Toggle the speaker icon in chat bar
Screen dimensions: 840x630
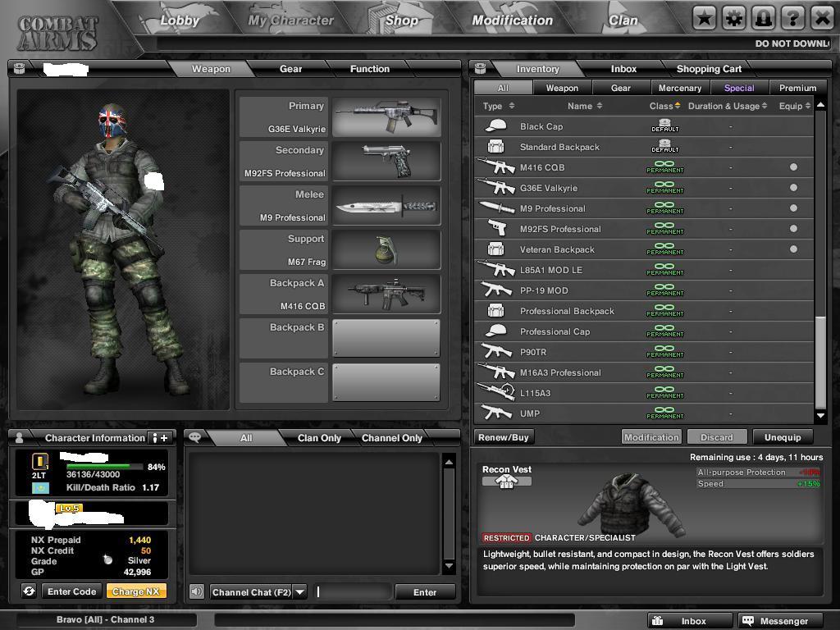click(197, 591)
